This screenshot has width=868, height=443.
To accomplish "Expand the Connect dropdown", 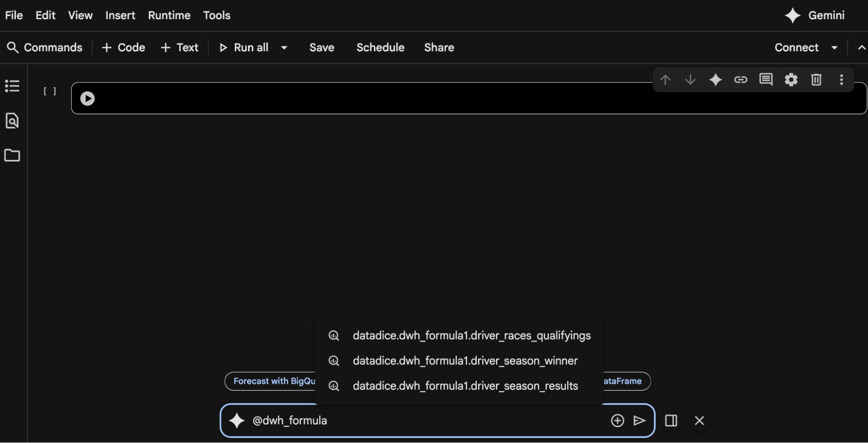I will click(835, 48).
